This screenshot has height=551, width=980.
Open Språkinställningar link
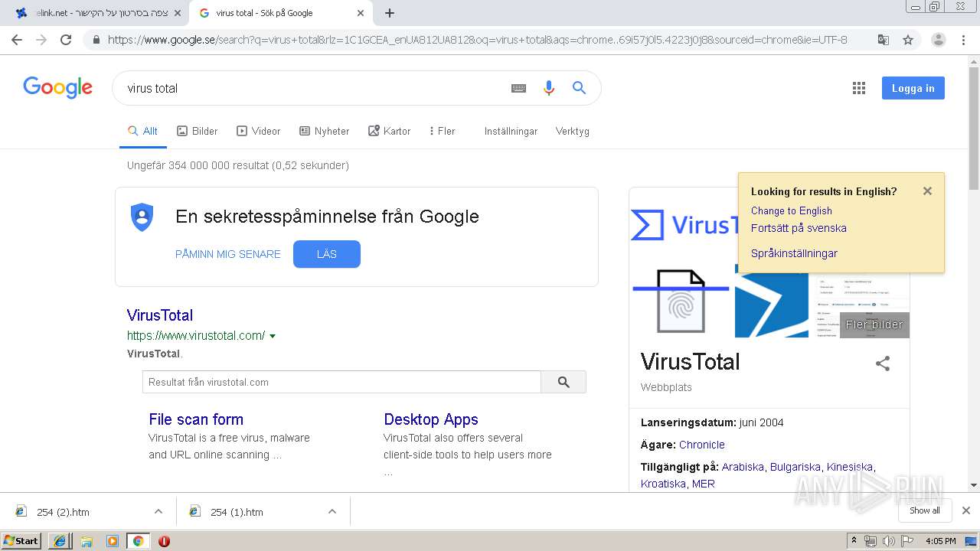coord(794,253)
